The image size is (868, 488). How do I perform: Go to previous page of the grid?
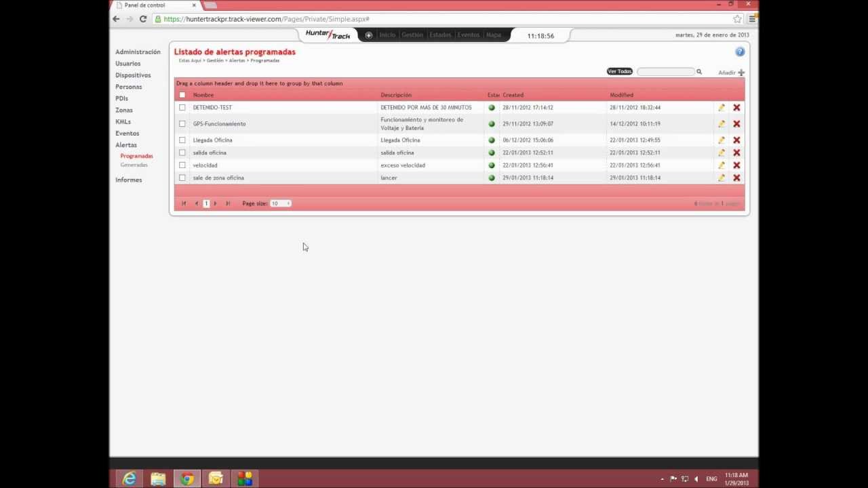pos(197,203)
